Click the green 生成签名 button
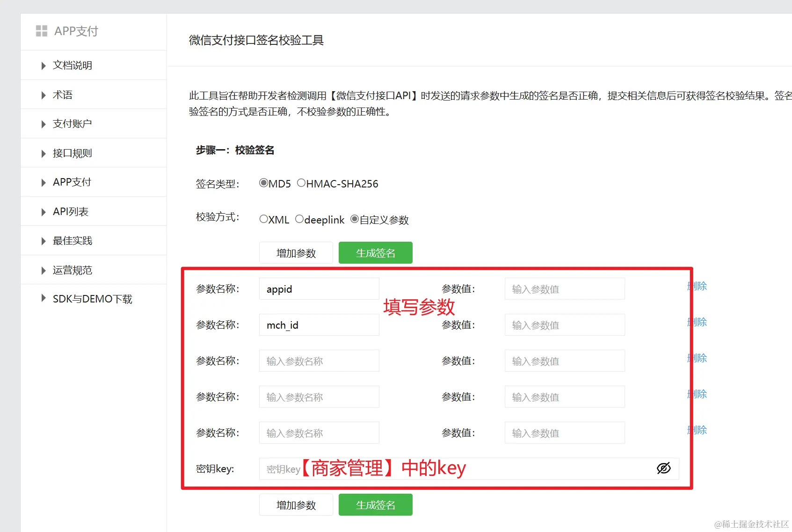 (375, 252)
